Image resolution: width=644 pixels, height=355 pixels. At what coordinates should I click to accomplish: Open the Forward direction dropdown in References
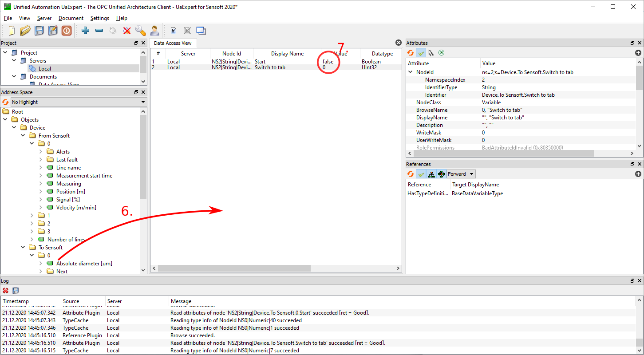click(x=461, y=174)
